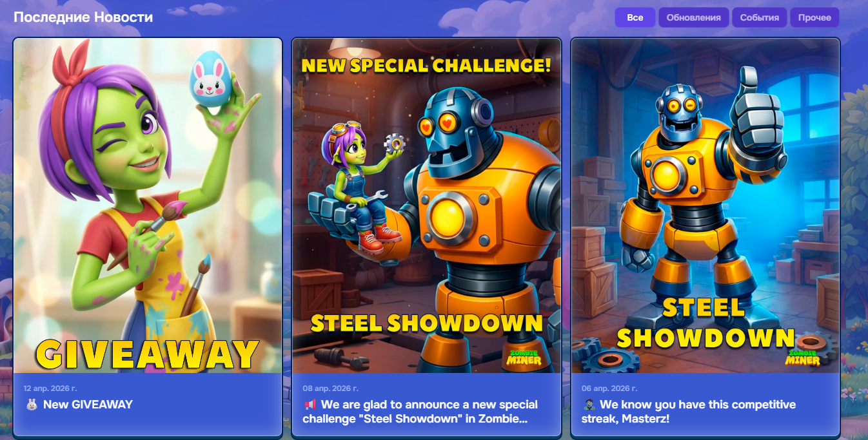This screenshot has width=868, height=440.
Task: Click the Zombie Miner logo on the right card
Action: (x=802, y=357)
